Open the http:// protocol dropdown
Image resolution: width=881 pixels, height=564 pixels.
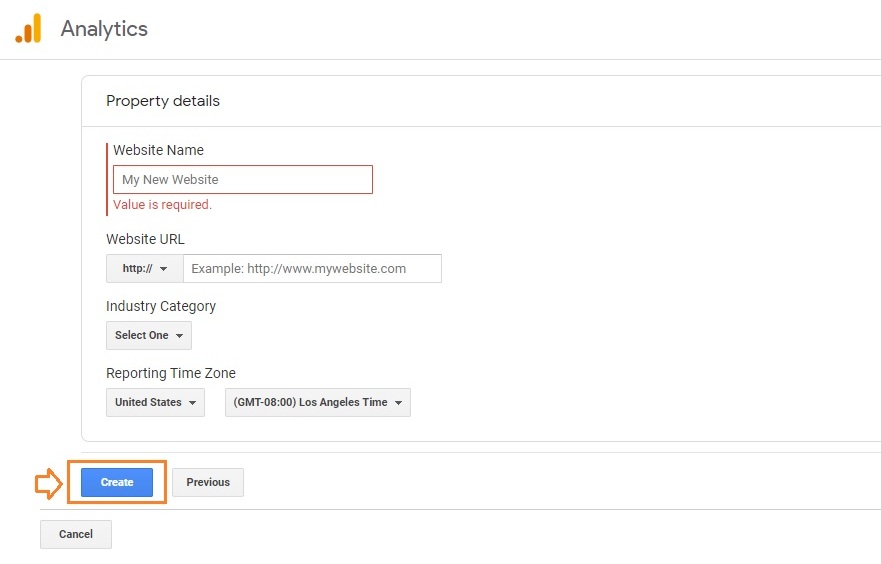point(144,269)
